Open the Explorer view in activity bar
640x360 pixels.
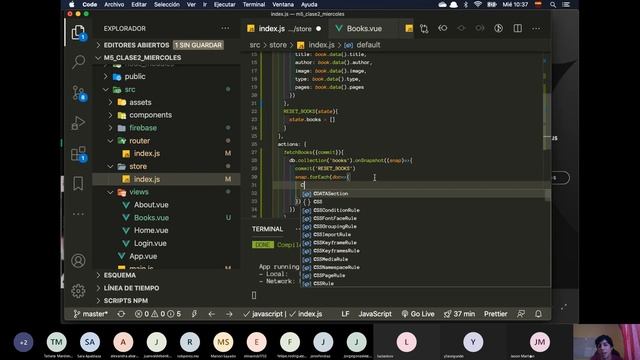click(78, 33)
